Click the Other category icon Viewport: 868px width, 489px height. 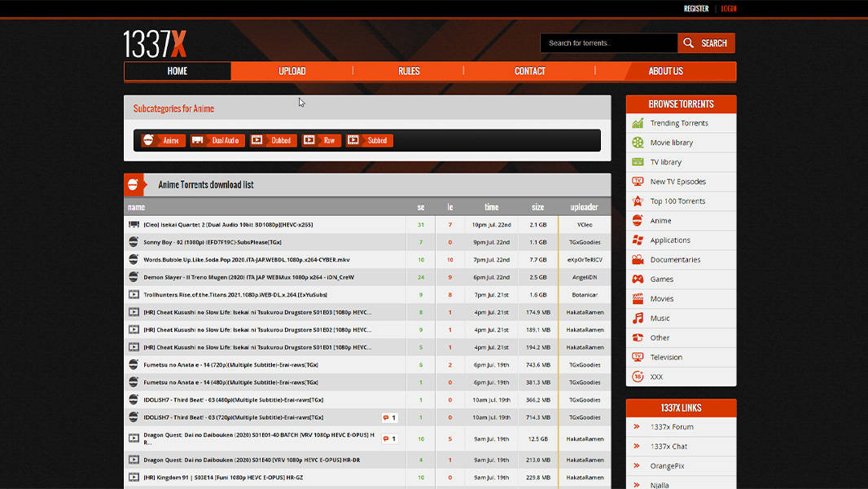pos(638,337)
